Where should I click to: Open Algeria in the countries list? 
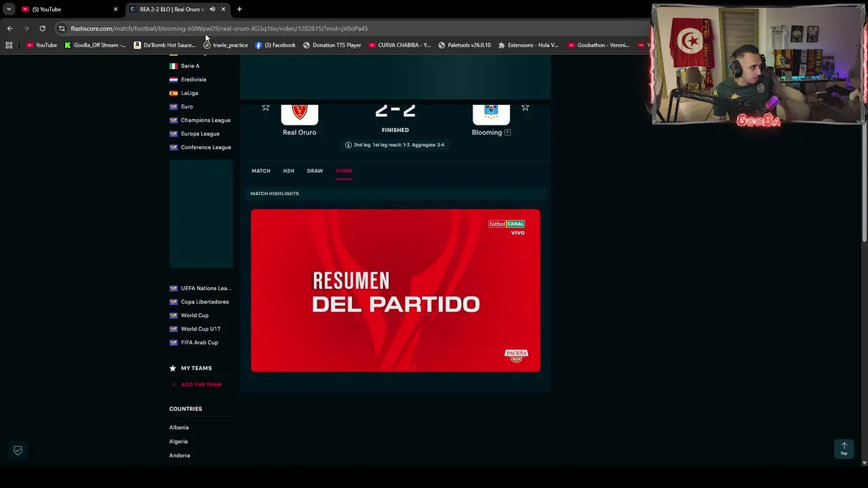pos(178,441)
